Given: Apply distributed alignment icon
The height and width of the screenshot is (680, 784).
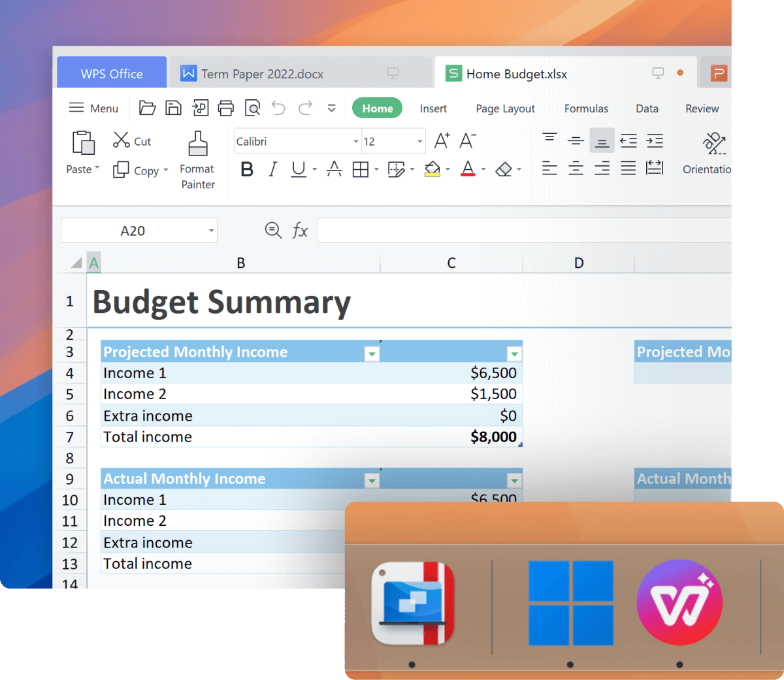Looking at the screenshot, I should [x=655, y=169].
